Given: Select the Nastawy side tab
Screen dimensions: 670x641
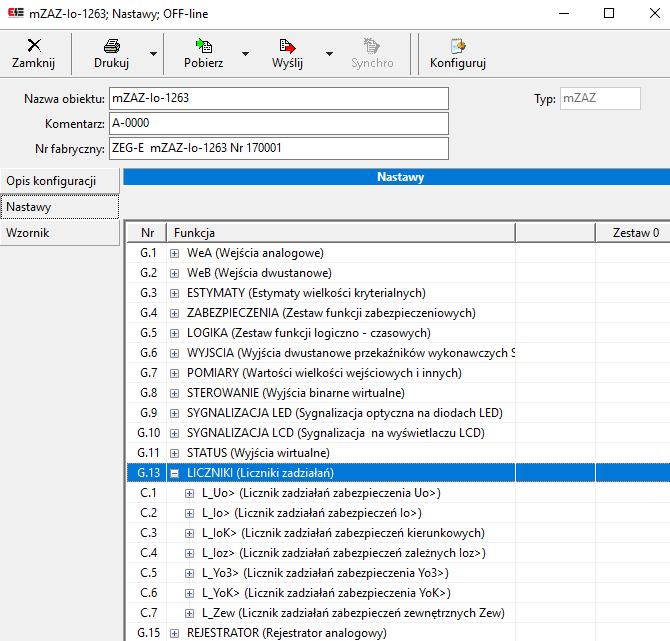Looking at the screenshot, I should pyautogui.click(x=59, y=207).
